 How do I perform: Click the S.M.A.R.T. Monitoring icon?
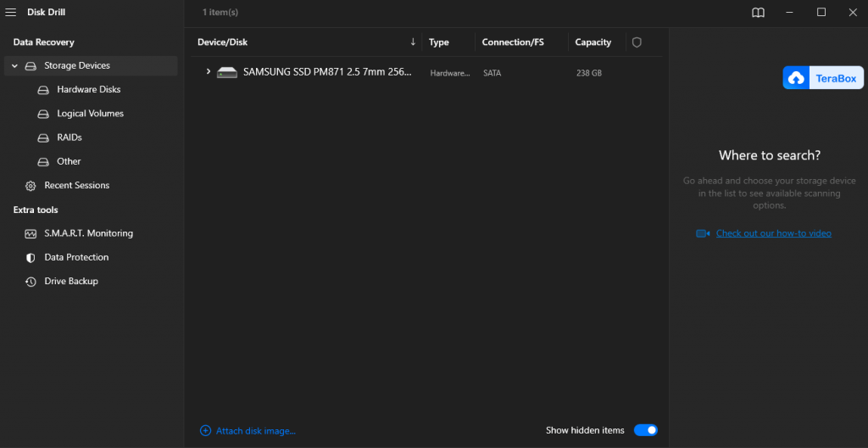point(31,233)
